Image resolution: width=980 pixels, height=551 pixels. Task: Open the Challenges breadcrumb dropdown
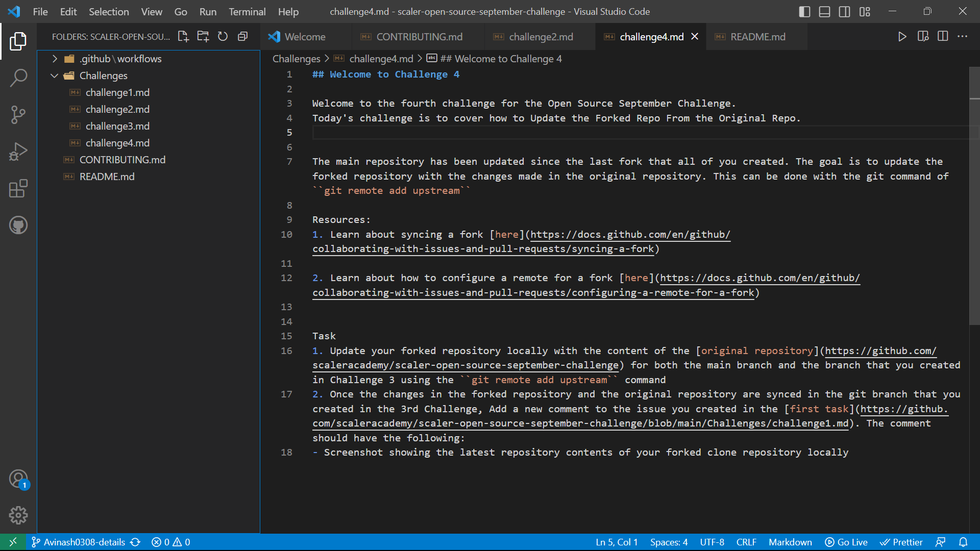(x=296, y=58)
